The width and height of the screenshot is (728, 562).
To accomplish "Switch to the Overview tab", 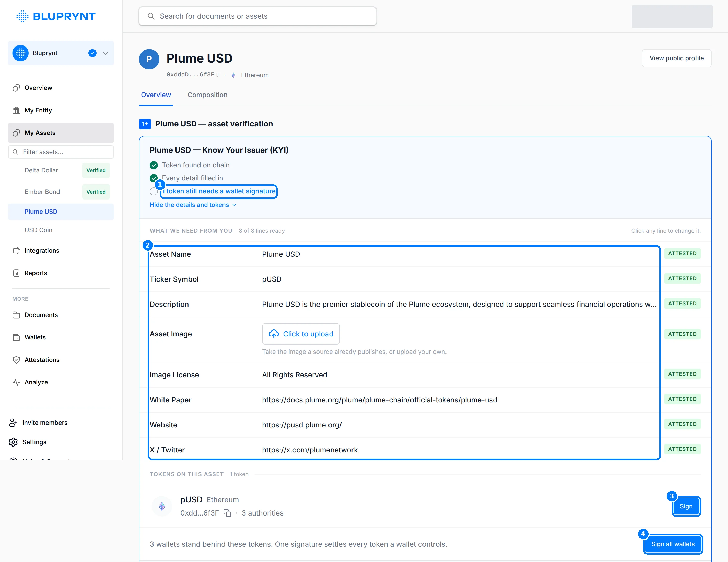I will coord(156,95).
